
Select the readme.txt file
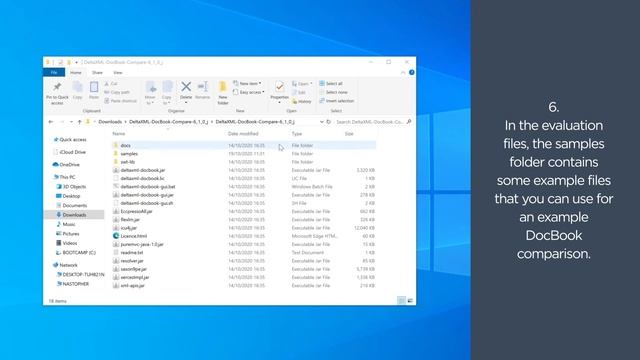(244, 252)
